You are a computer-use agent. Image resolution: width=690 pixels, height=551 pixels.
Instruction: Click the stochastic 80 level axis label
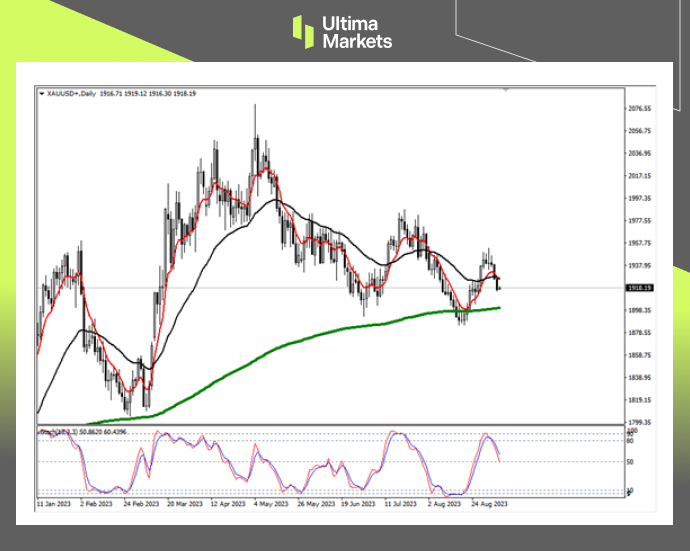point(631,440)
